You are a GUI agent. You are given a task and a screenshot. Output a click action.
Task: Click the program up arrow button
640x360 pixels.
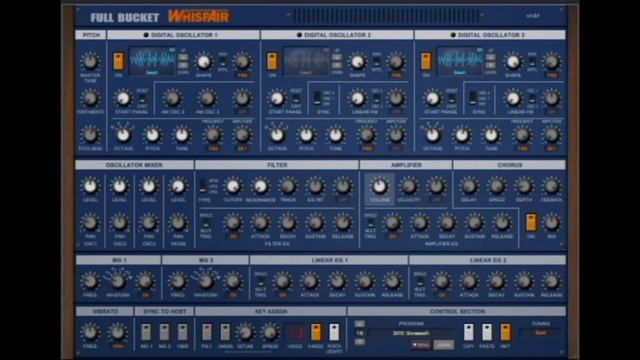pyautogui.click(x=360, y=324)
